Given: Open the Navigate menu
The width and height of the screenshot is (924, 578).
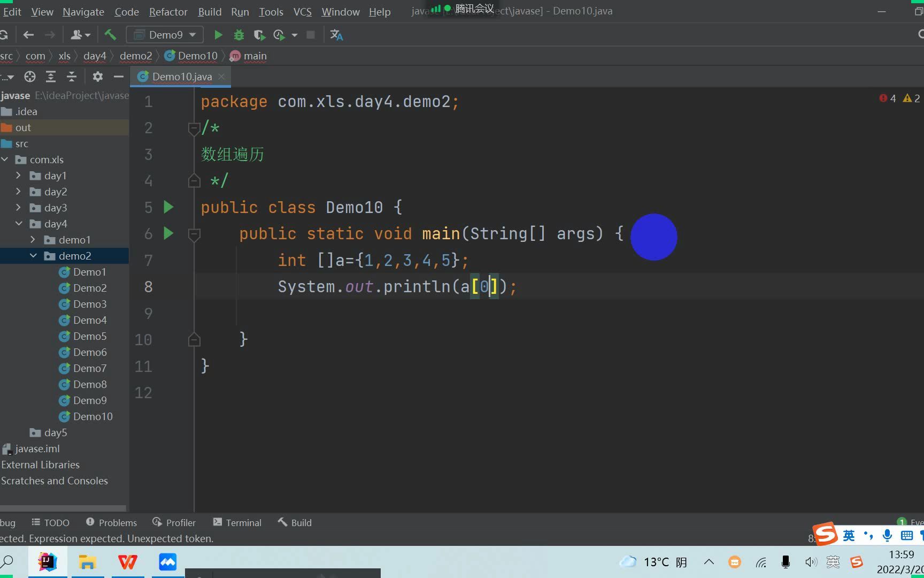Looking at the screenshot, I should pos(83,12).
